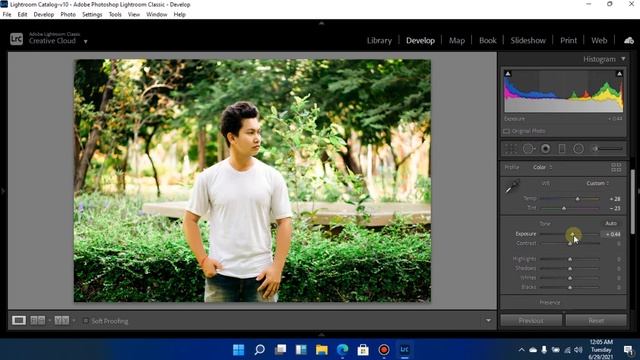Image resolution: width=640 pixels, height=360 pixels.
Task: Open the Creative Cloud identity dropdown arrow
Action: [85, 41]
